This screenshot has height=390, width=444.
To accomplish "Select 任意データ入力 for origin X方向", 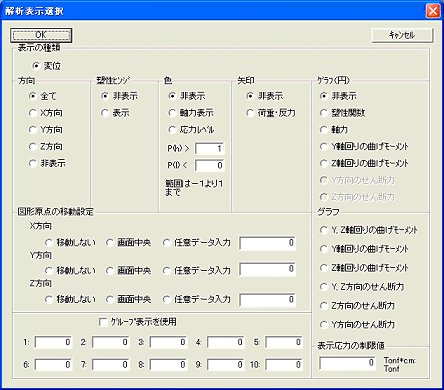I will (197, 243).
